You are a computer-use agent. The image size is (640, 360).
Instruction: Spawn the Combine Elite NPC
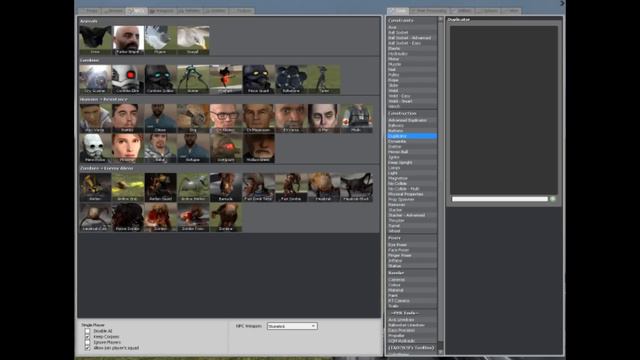128,79
